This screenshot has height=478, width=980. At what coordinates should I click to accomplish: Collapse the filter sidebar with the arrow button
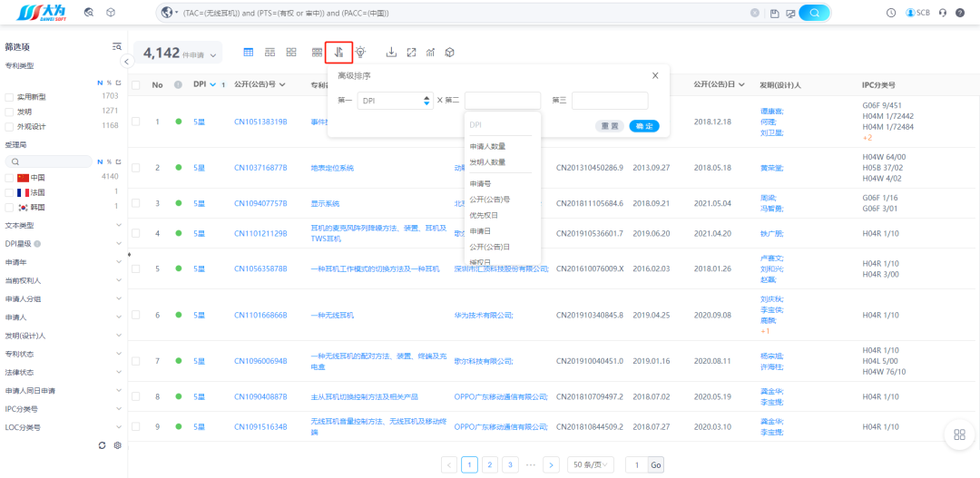[126, 62]
